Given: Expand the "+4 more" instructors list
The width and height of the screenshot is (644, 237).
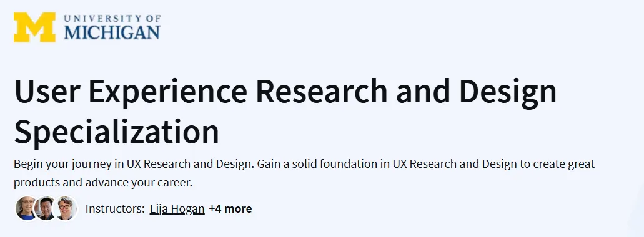Looking at the screenshot, I should 230,209.
